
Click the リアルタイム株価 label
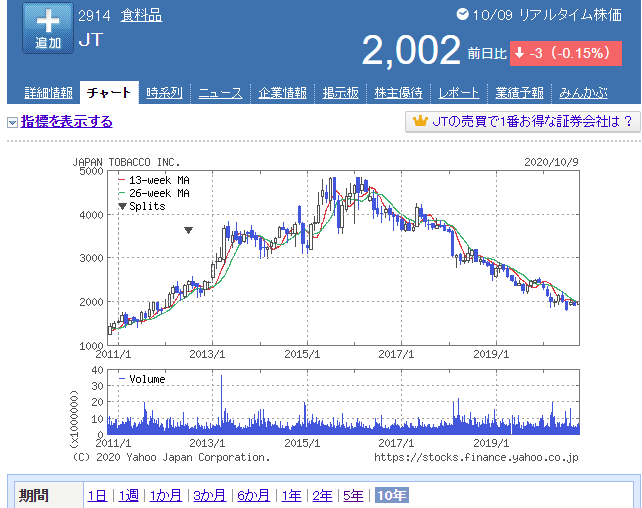(570, 15)
